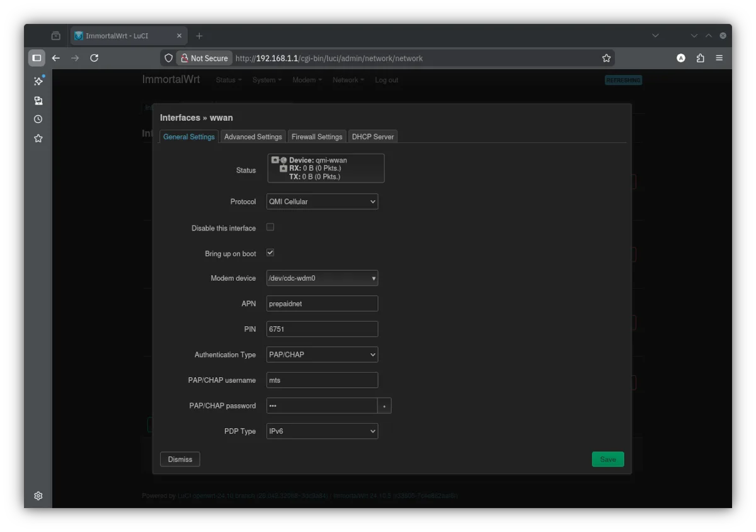The height and width of the screenshot is (532, 756).
Task: Open the hamburger application menu
Action: click(x=719, y=58)
